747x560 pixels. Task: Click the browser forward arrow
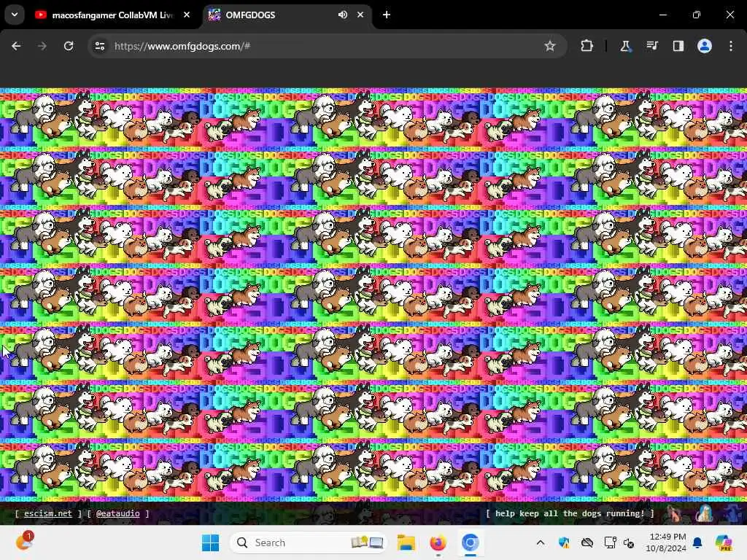(x=42, y=46)
